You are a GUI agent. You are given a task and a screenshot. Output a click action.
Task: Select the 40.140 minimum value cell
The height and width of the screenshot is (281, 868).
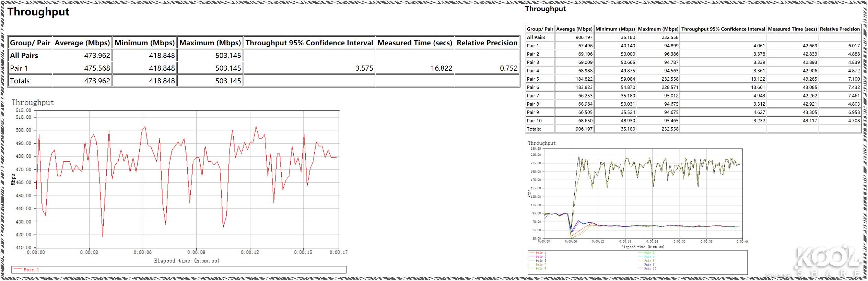[x=615, y=46]
